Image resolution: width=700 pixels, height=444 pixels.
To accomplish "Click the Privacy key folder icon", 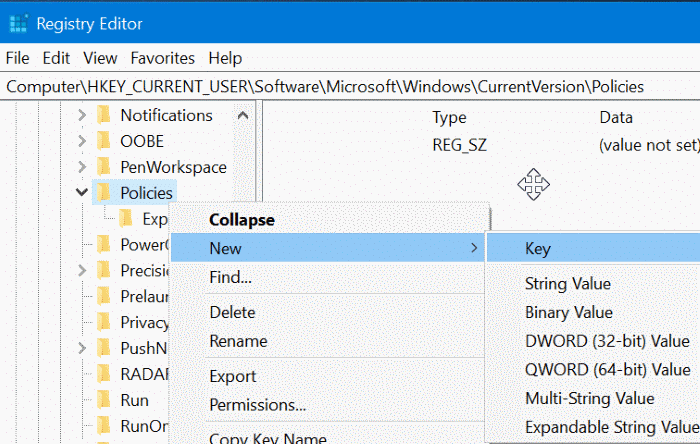I will click(x=104, y=322).
